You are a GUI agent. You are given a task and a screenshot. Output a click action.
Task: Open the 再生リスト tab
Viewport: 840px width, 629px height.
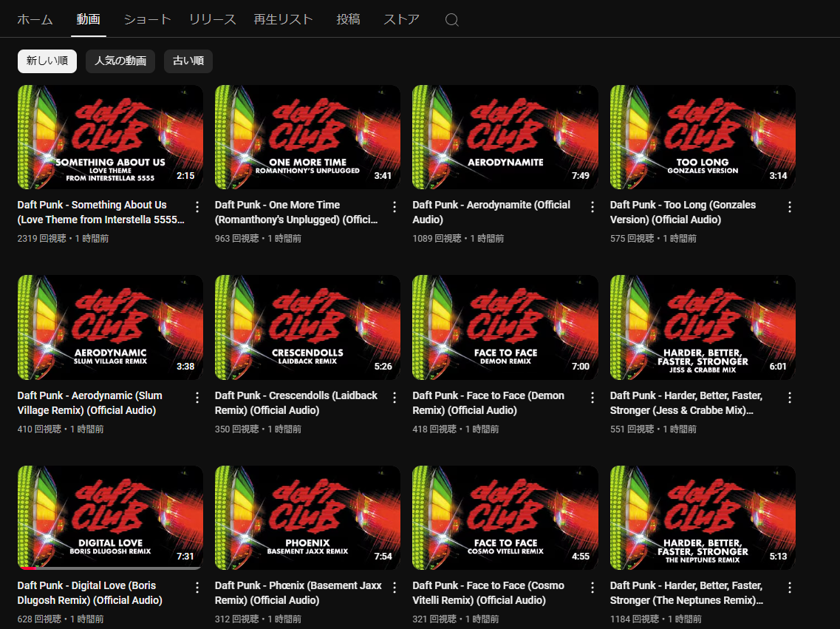click(283, 20)
